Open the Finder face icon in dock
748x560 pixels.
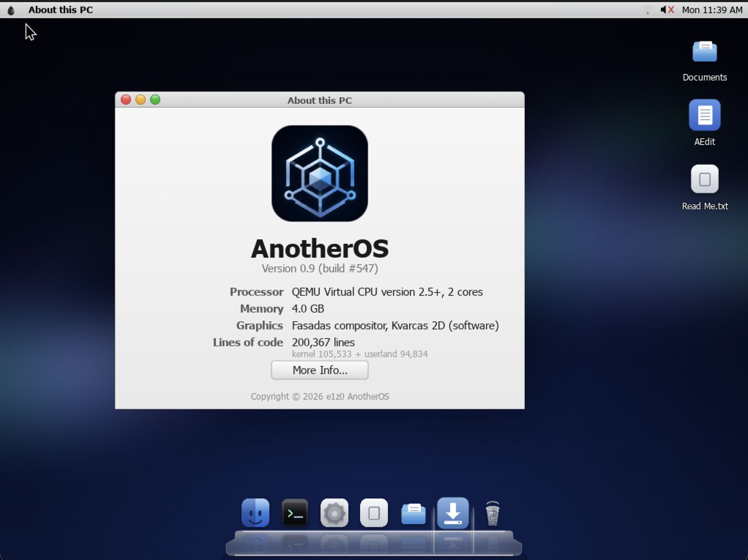click(x=255, y=513)
